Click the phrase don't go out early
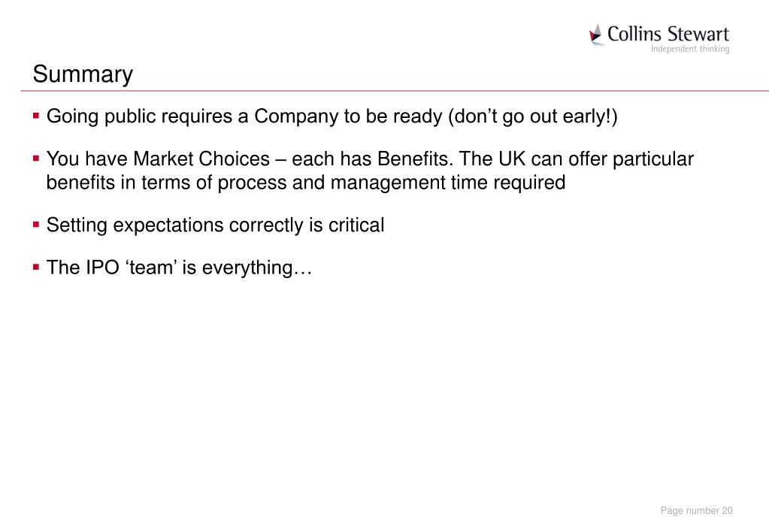The width and height of the screenshot is (769, 532). pos(532,116)
